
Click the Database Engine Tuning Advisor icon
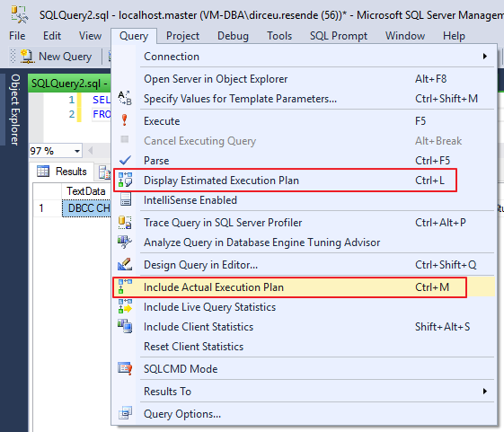pyautogui.click(x=125, y=242)
